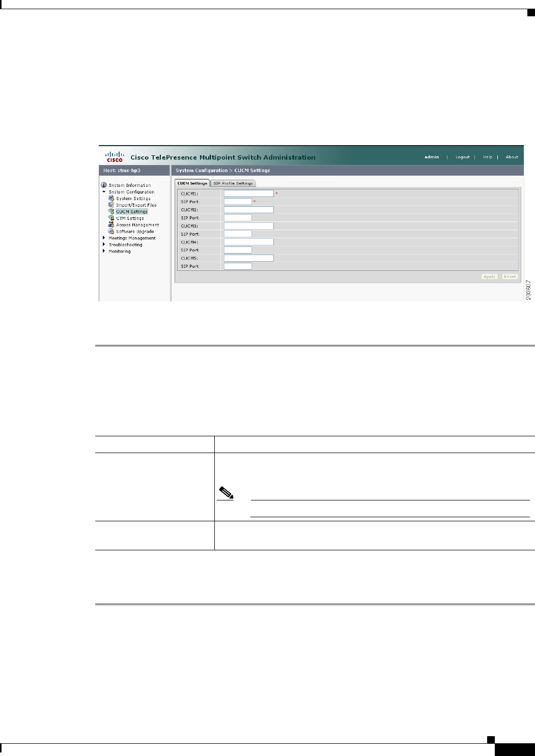
Task: Collapse the System Configuration tree node
Action: (x=104, y=192)
